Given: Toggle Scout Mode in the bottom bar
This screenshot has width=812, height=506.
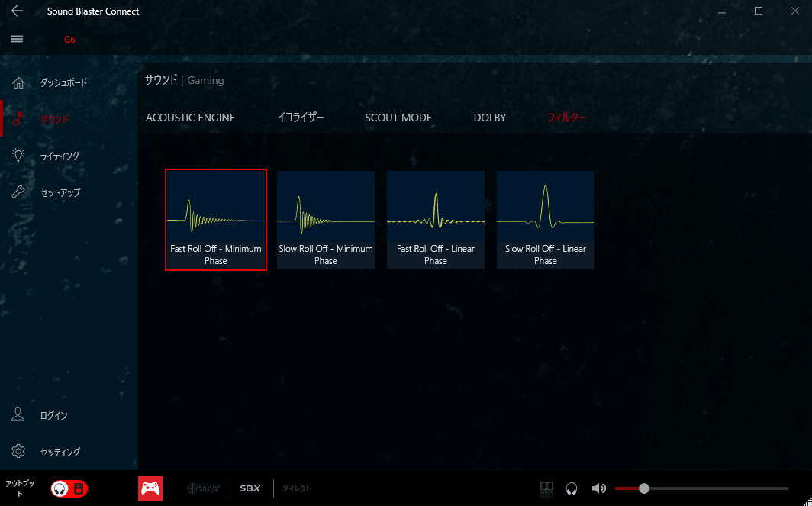Looking at the screenshot, I should click(x=204, y=488).
